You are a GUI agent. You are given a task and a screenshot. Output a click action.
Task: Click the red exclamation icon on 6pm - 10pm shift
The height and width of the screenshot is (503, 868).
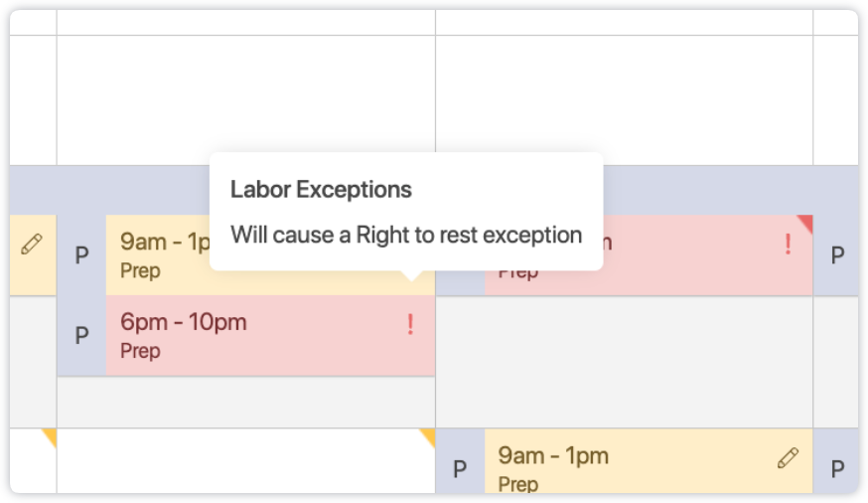click(x=410, y=324)
